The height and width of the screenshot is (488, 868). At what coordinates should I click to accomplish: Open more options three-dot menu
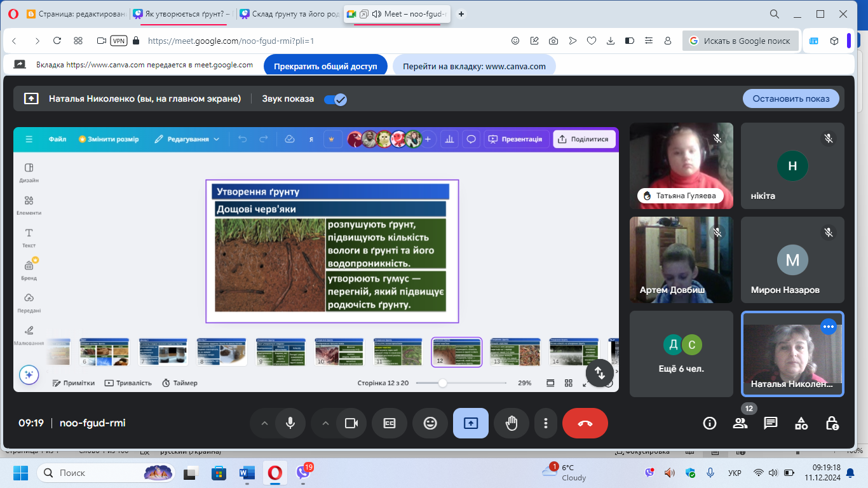tap(545, 423)
